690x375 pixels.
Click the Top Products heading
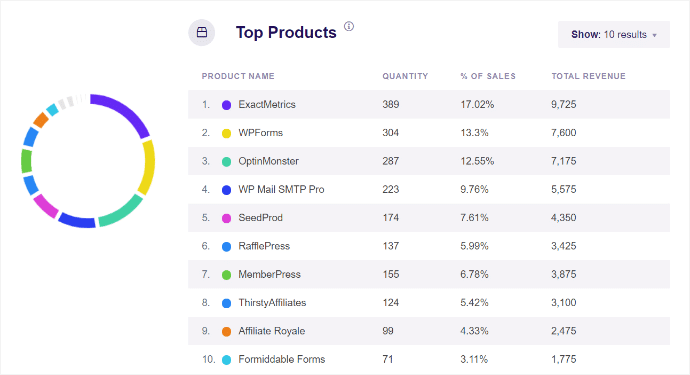(286, 33)
